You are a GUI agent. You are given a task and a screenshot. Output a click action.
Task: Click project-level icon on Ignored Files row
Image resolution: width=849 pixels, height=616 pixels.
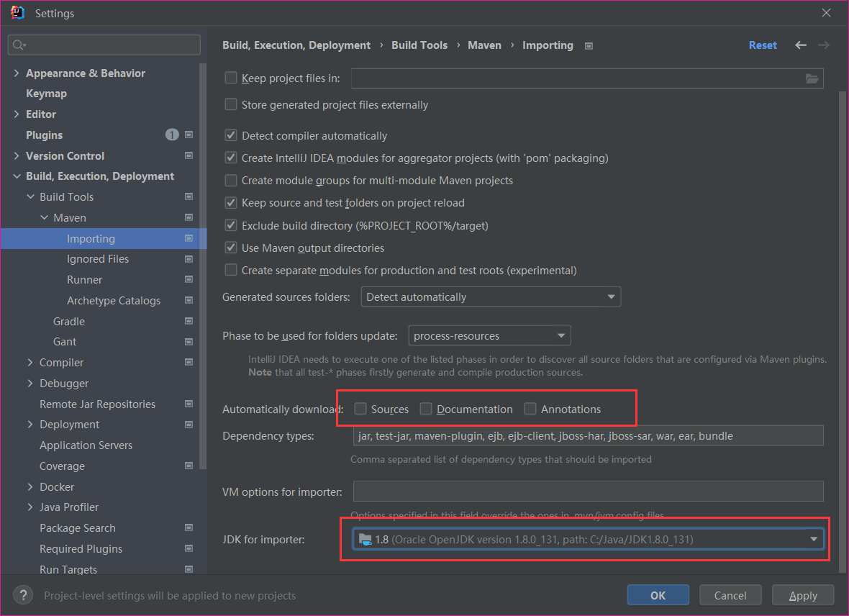(189, 259)
